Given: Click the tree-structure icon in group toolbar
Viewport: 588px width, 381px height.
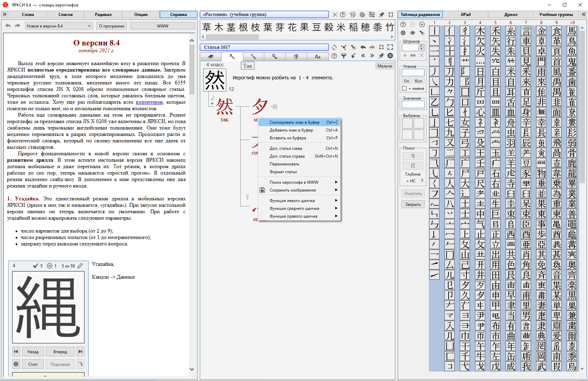Looking at the screenshot, I should [372, 15].
